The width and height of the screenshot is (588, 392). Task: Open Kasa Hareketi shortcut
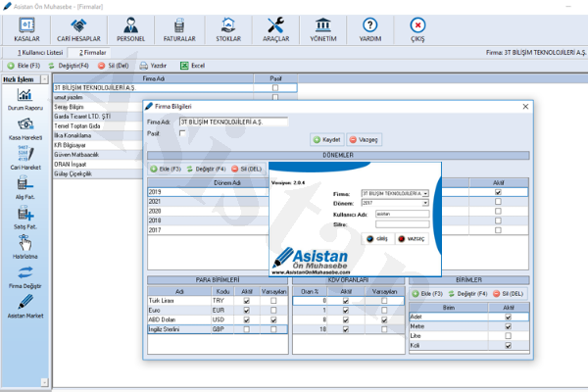(x=25, y=129)
